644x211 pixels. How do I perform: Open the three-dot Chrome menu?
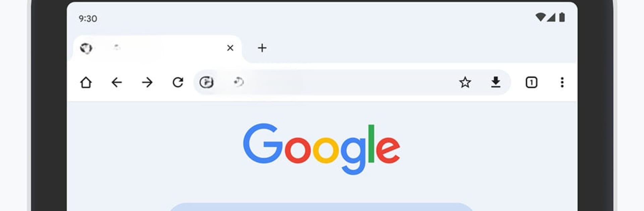point(562,82)
